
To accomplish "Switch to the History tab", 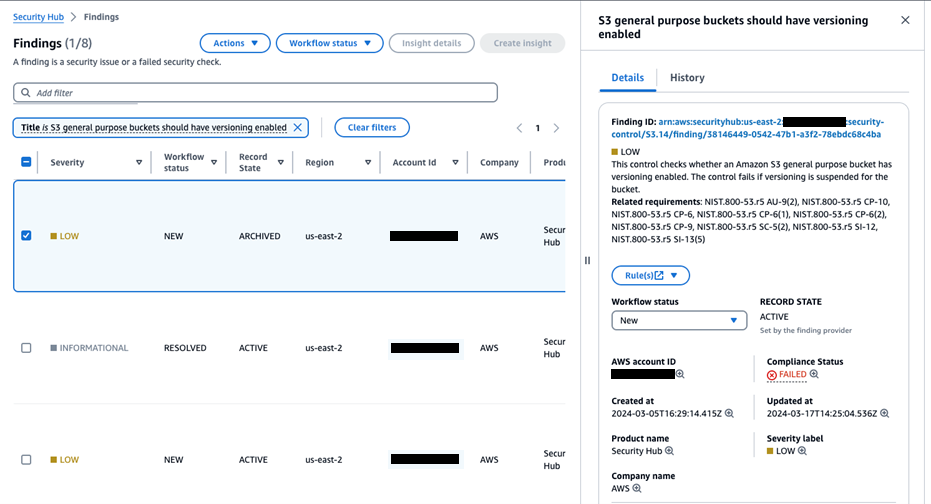I will [x=687, y=78].
